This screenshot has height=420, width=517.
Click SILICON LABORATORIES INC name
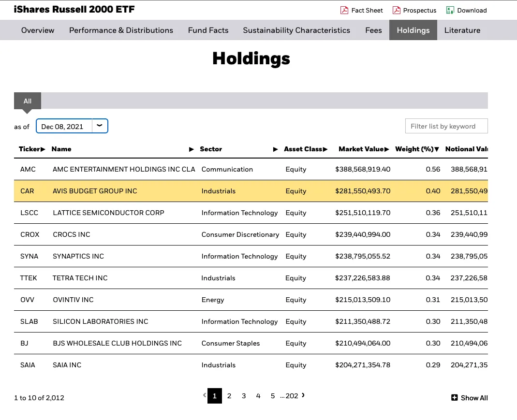[101, 321]
